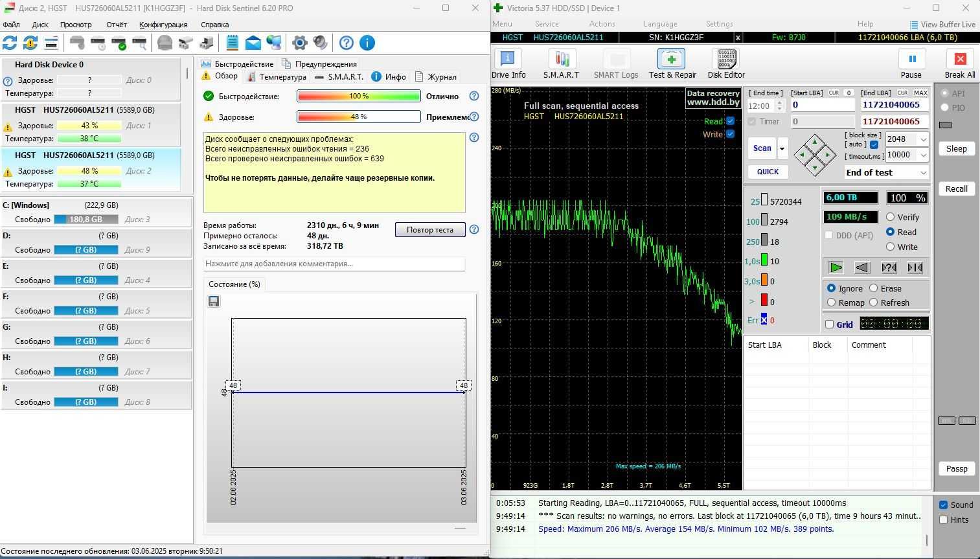The width and height of the screenshot is (980, 559).
Task: Select the Remap radio option
Action: [831, 302]
